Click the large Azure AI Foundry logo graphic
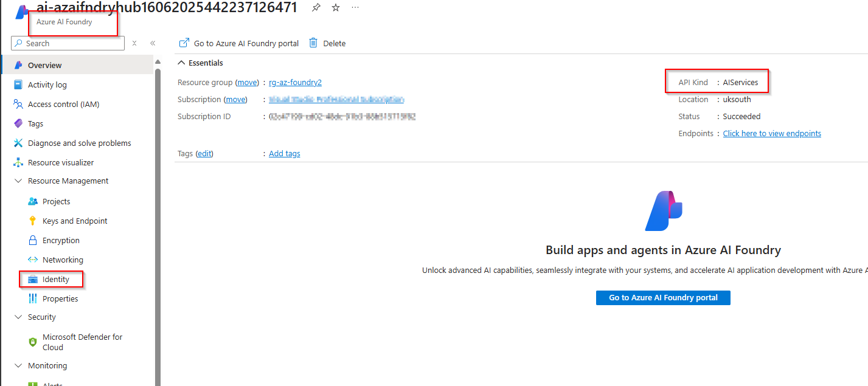The height and width of the screenshot is (386, 868). pyautogui.click(x=664, y=211)
